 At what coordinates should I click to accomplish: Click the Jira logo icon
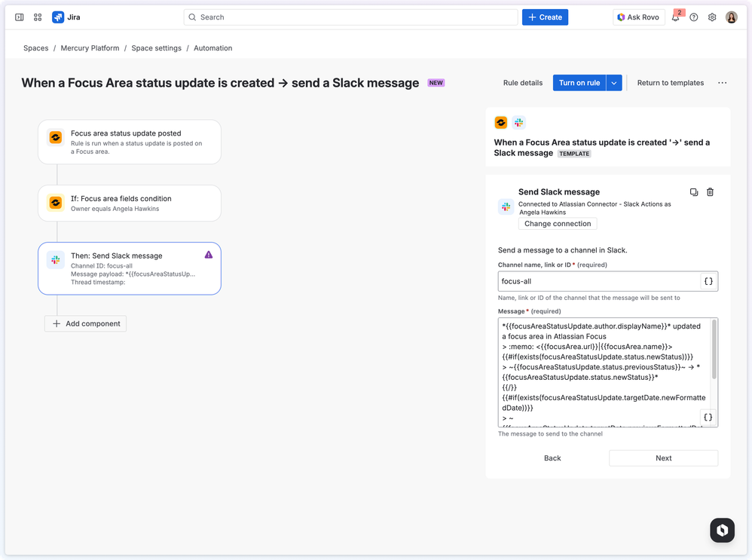pyautogui.click(x=58, y=17)
